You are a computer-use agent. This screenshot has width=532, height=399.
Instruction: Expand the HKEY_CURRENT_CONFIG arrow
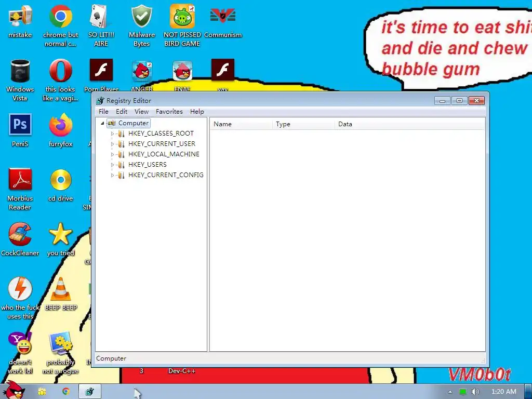tap(112, 176)
